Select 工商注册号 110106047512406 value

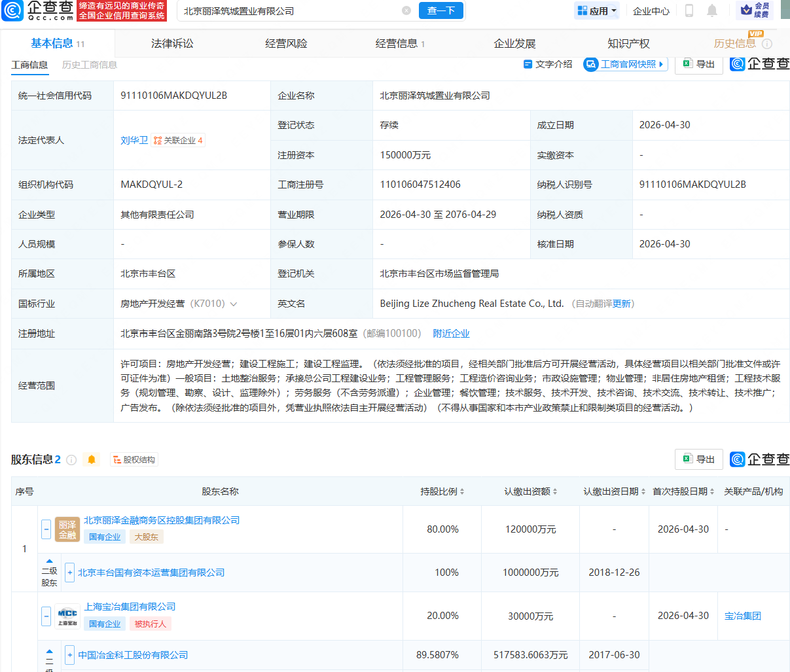[x=420, y=185]
